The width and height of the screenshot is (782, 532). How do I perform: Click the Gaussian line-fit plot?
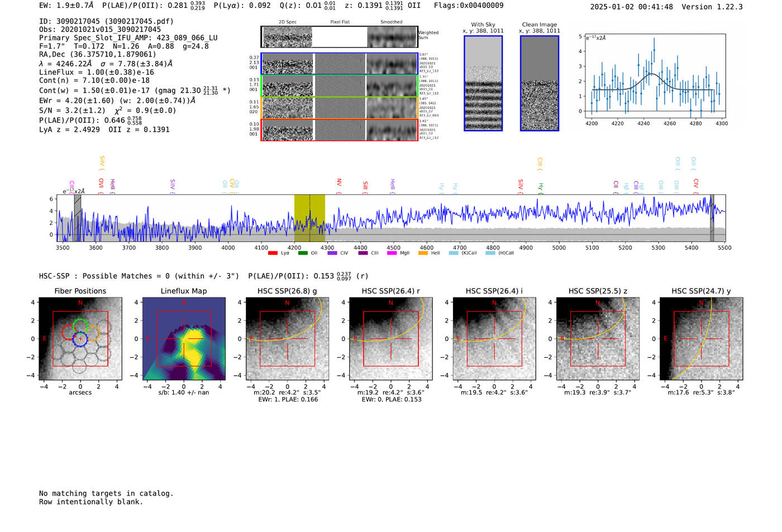coord(654,76)
